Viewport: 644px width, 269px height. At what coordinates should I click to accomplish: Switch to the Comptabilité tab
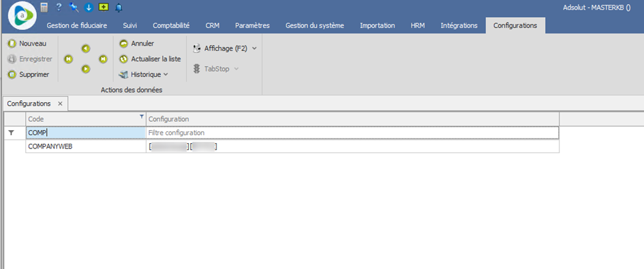point(171,25)
